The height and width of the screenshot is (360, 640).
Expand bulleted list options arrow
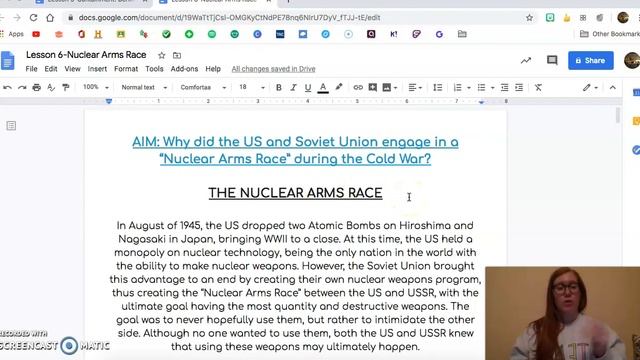pyautogui.click(x=493, y=88)
